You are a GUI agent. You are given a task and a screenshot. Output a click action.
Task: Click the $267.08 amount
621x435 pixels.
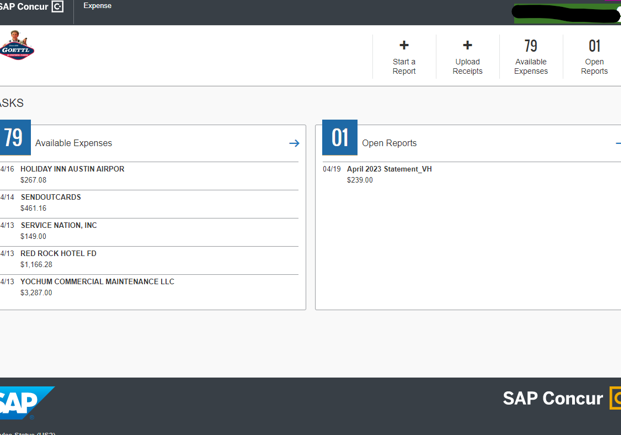point(33,180)
